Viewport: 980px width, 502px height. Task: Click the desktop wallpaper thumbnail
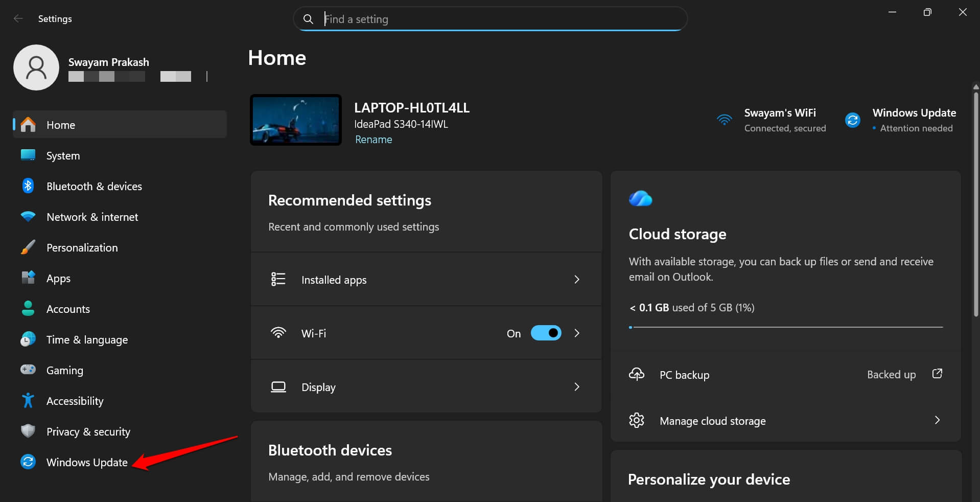pyautogui.click(x=296, y=120)
